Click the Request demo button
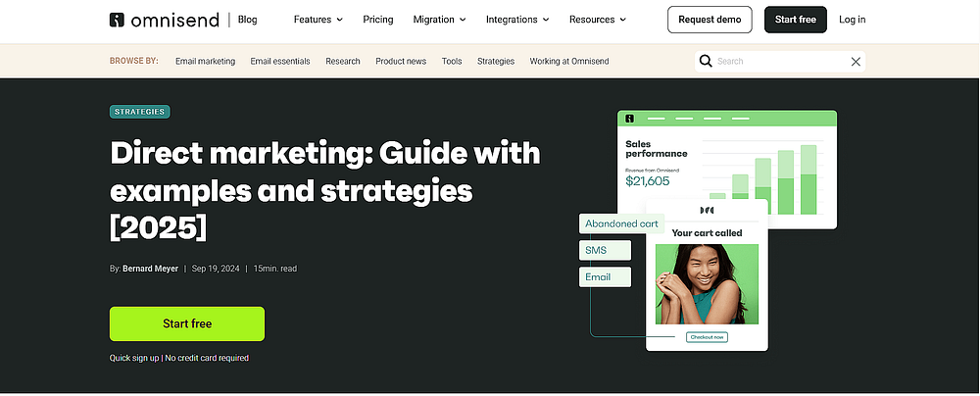The width and height of the screenshot is (980, 396). [x=710, y=20]
